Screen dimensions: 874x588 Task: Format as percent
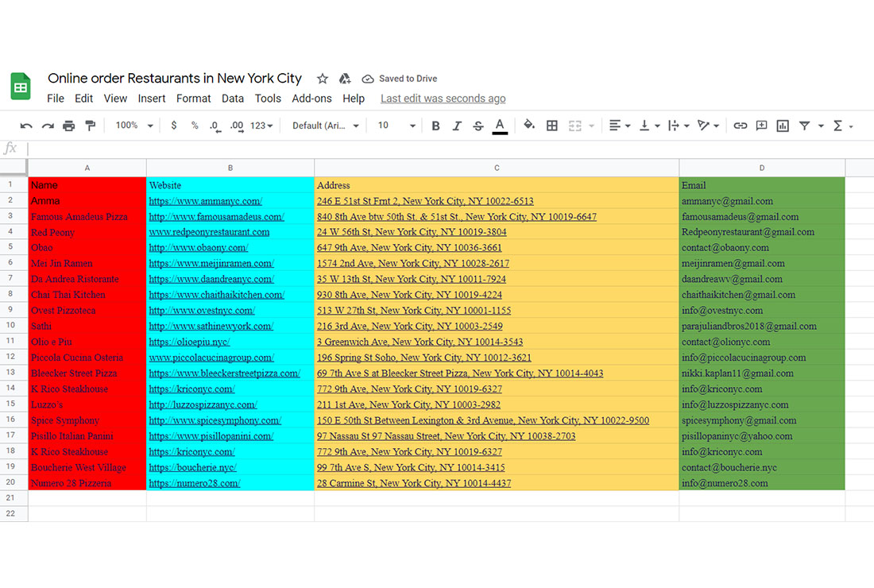[195, 126]
